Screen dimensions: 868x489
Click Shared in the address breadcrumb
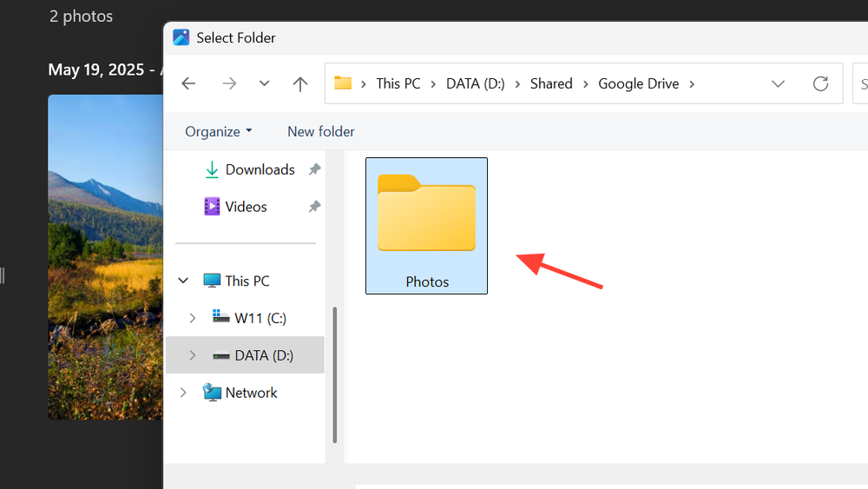pos(551,83)
